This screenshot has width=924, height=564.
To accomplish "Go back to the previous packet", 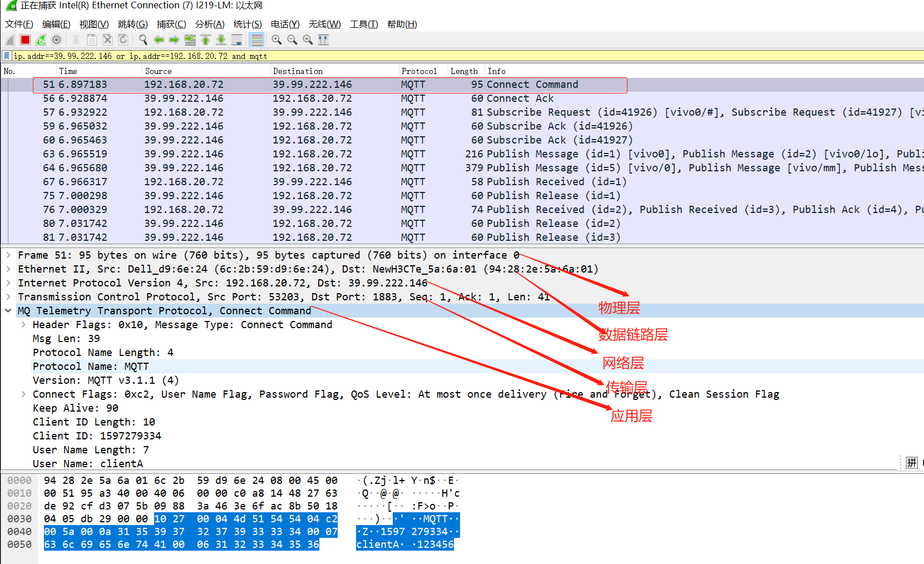I will tap(159, 40).
